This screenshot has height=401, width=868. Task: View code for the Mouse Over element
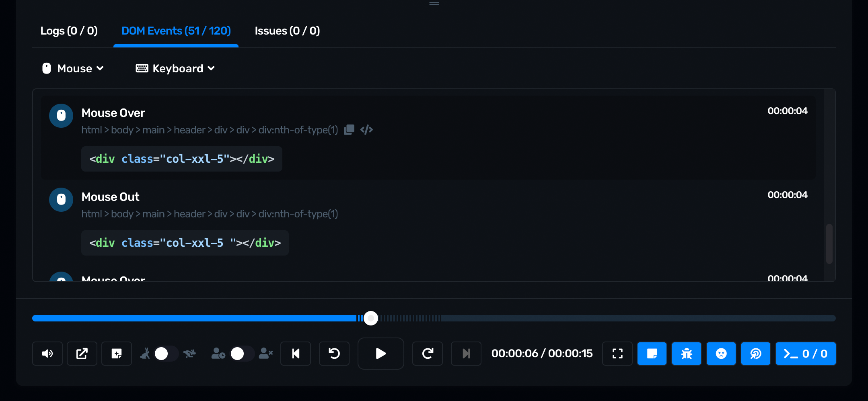[366, 130]
